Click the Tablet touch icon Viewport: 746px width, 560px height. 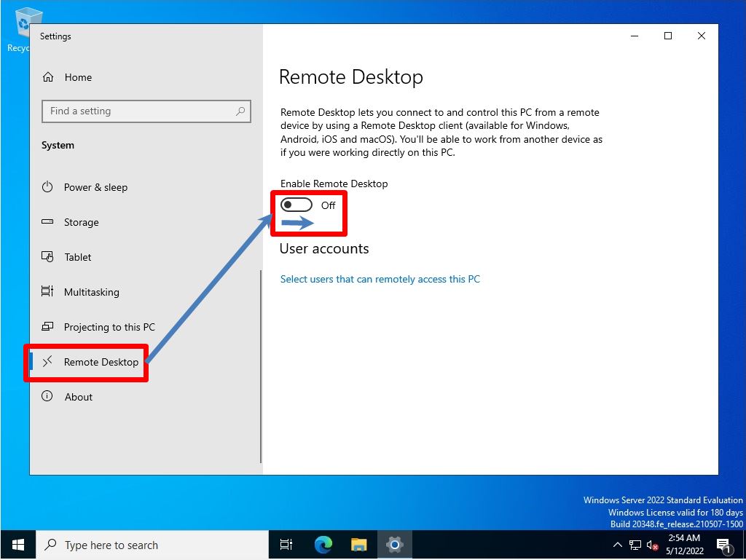pyautogui.click(x=47, y=257)
